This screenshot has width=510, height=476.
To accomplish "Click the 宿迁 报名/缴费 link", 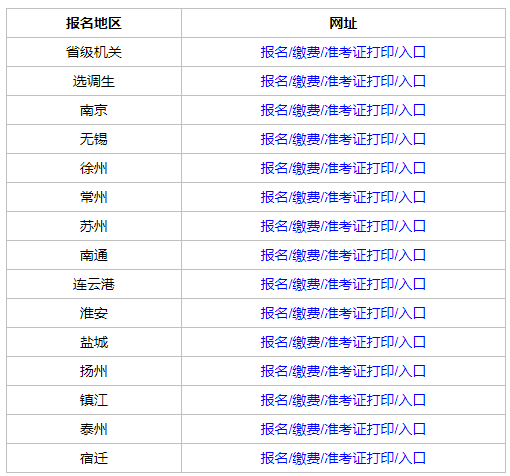I will tap(343, 458).
